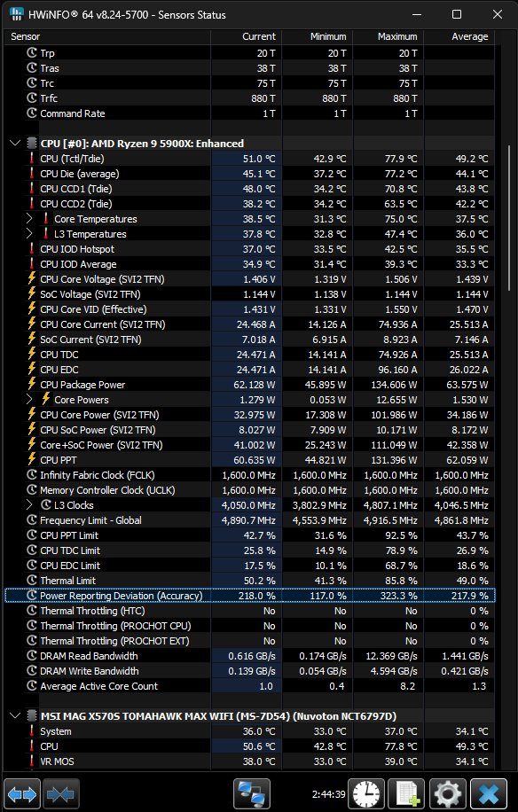Click the expand/collapse arrows button in bottom toolbar
The height and width of the screenshot is (812, 518).
(x=23, y=794)
